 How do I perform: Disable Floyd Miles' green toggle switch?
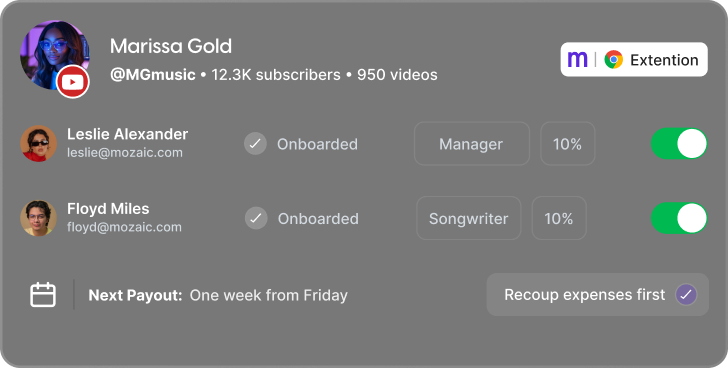679,218
